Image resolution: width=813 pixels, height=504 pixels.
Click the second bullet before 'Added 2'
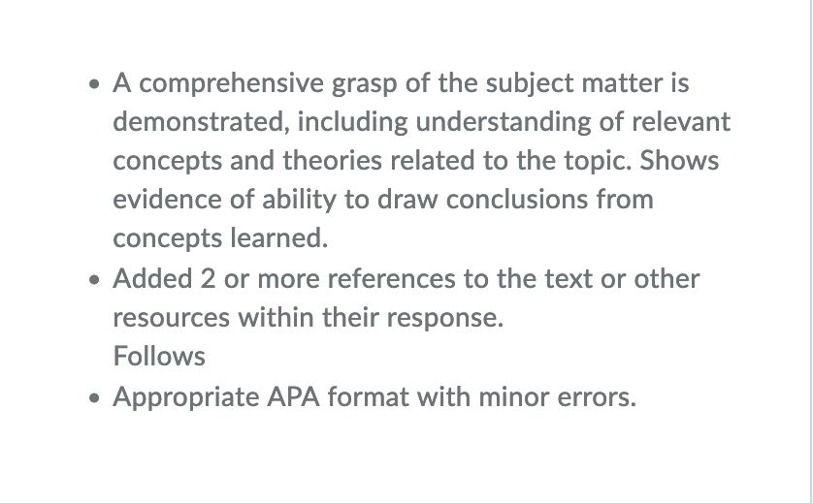pyautogui.click(x=94, y=280)
